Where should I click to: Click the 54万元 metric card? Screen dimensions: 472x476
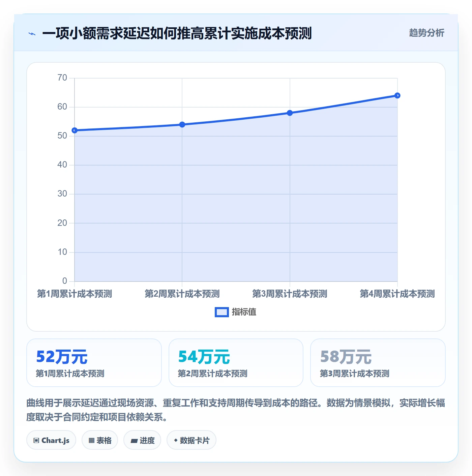pos(236,363)
